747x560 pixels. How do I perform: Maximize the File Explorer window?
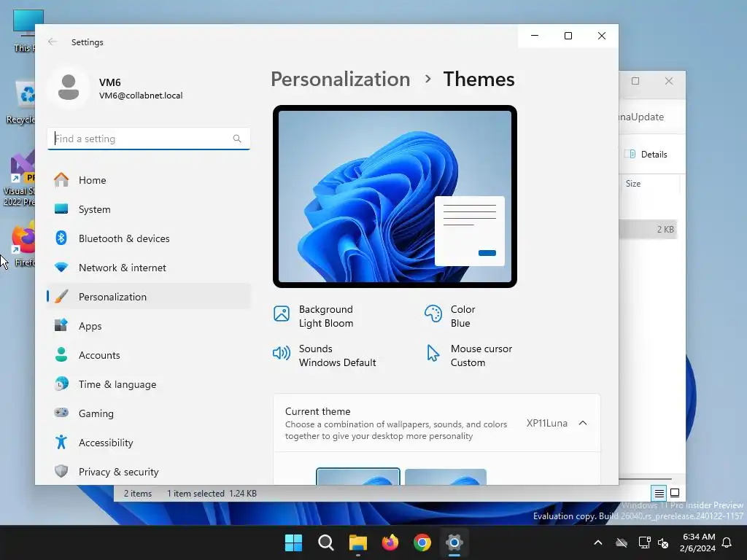coord(635,81)
